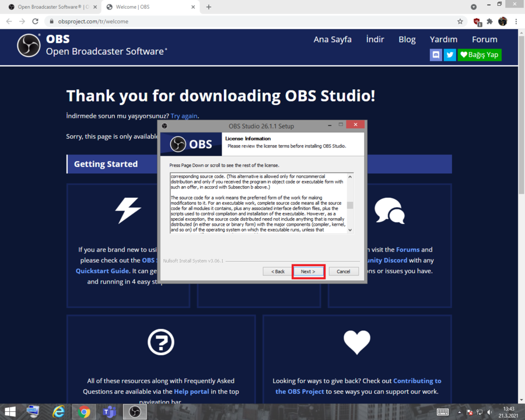Image resolution: width=525 pixels, height=420 pixels.
Task: Open Microsoft Teams from taskbar
Action: [109, 412]
